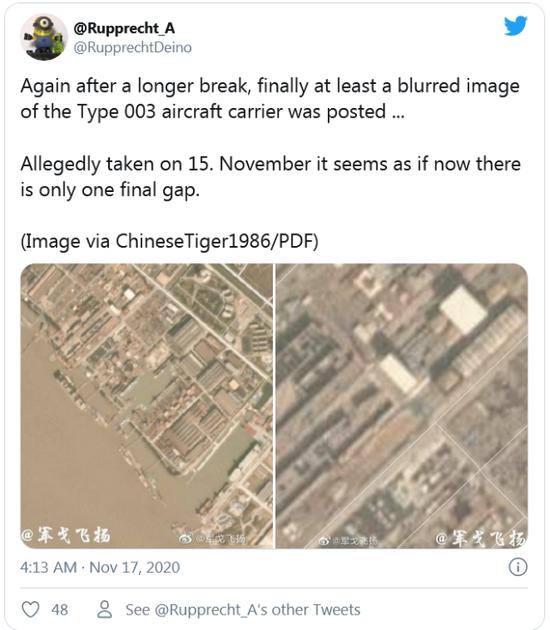Open @Rupprecht_A display name

(x=124, y=28)
